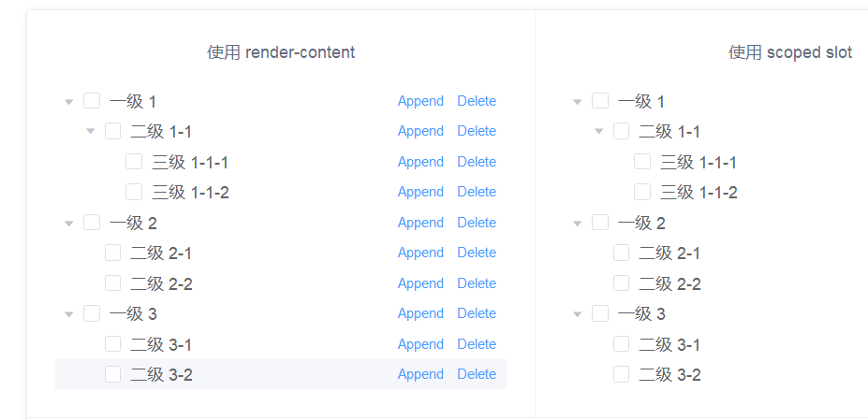Delete the 二级 1-1 node

[477, 131]
